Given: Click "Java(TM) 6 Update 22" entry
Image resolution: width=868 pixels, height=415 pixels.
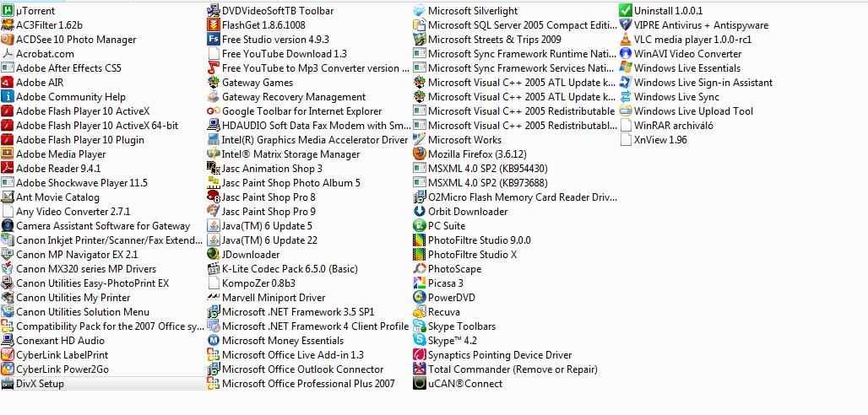Looking at the screenshot, I should (x=269, y=240).
